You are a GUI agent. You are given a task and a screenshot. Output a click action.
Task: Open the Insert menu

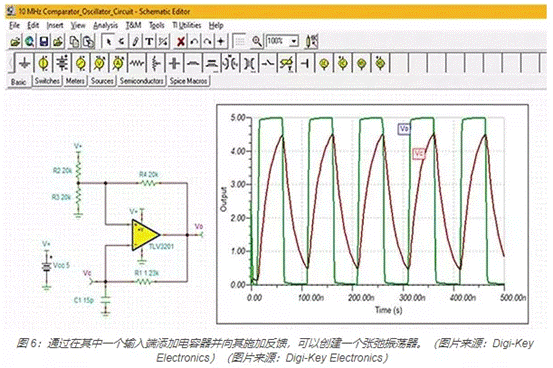coord(55,25)
